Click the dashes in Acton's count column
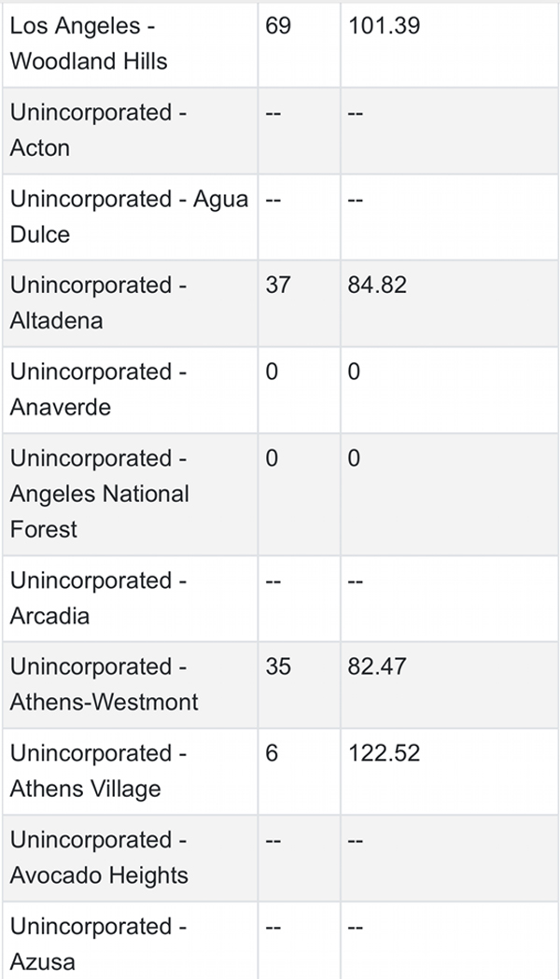Viewport: 560px width, 979px height. click(x=273, y=113)
